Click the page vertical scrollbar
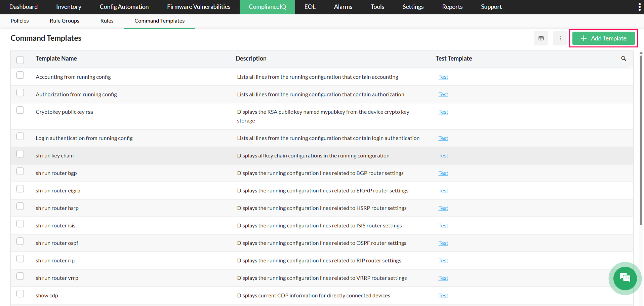Image resolution: width=644 pixels, height=306 pixels. [641, 140]
